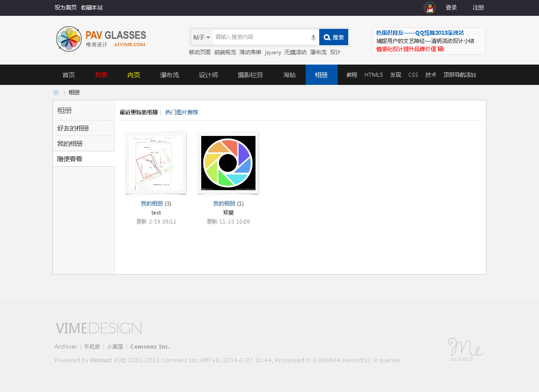Open the map drawing album thumbnail
539x392 pixels.
[x=156, y=163]
